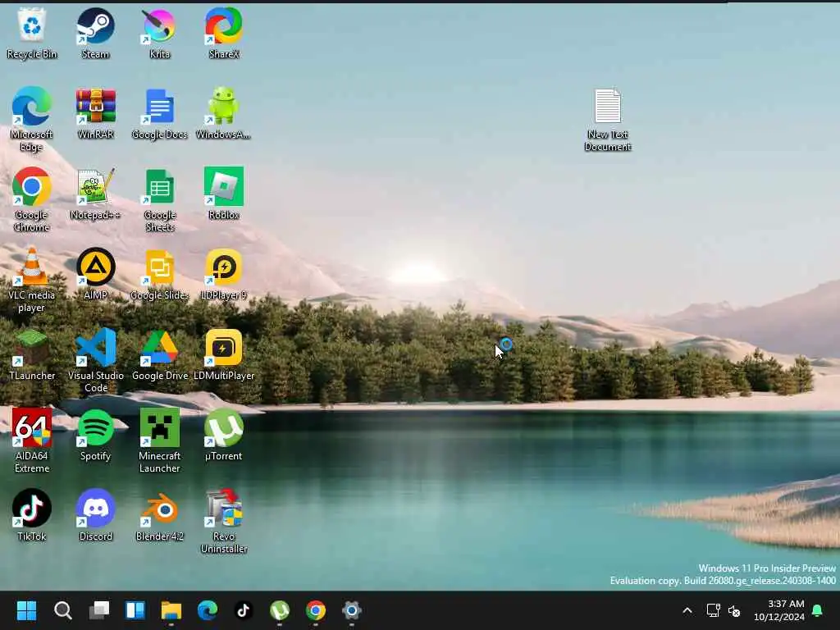The image size is (840, 630).
Task: Open the network status tray icon
Action: [x=713, y=610]
